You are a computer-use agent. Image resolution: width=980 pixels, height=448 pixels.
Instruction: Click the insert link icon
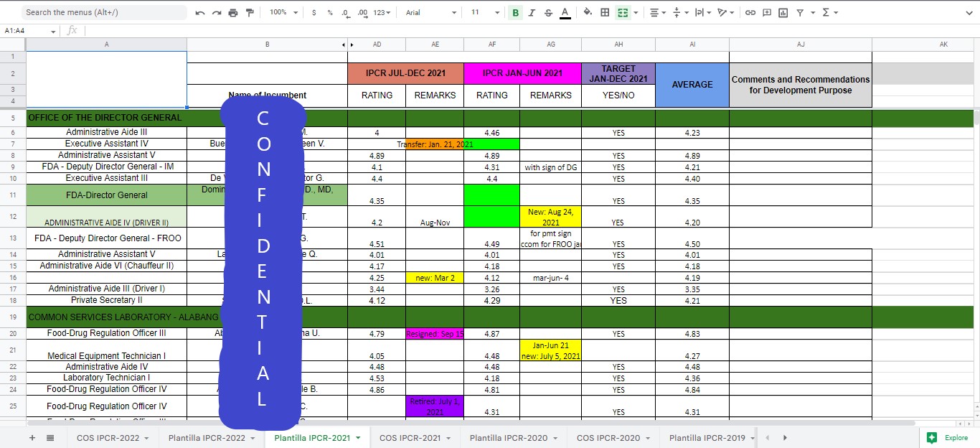coord(750,12)
